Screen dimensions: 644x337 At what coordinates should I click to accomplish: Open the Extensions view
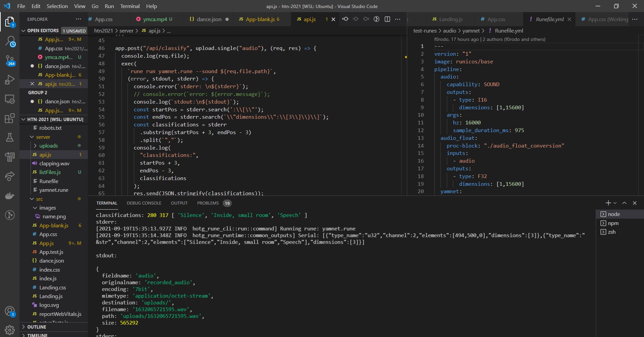10,118
